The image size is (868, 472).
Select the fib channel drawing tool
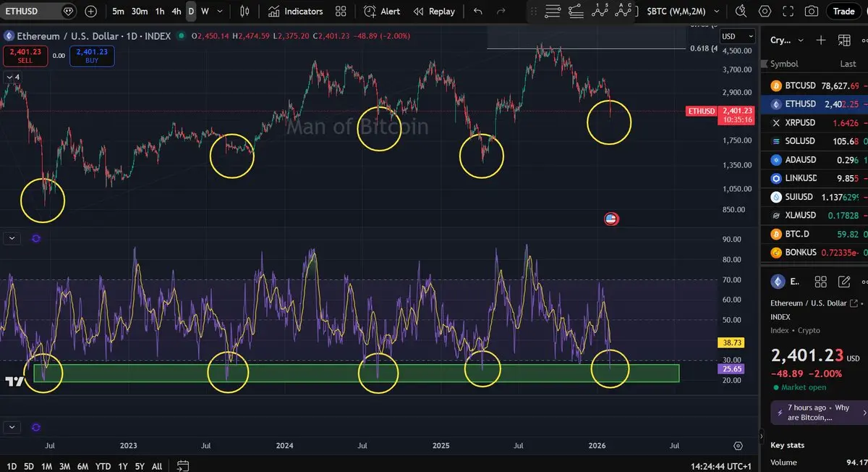(576, 11)
